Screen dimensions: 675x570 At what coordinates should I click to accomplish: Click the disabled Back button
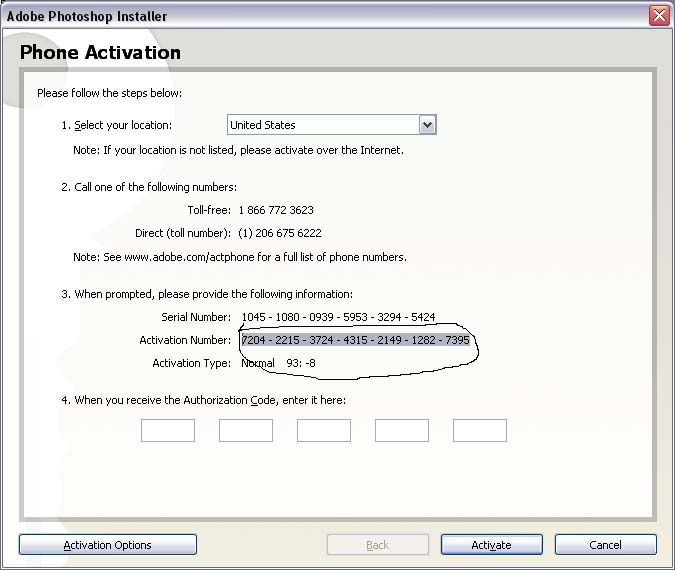click(378, 545)
